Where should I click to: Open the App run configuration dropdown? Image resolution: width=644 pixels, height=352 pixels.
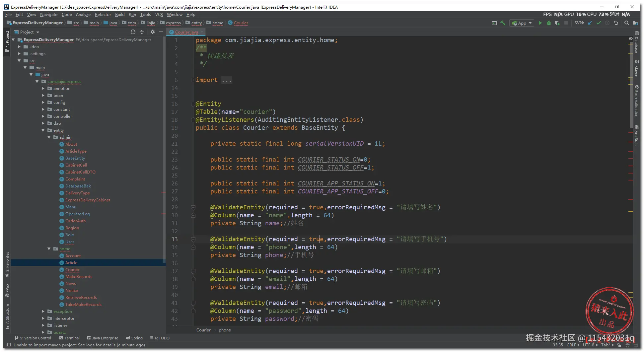click(x=522, y=23)
